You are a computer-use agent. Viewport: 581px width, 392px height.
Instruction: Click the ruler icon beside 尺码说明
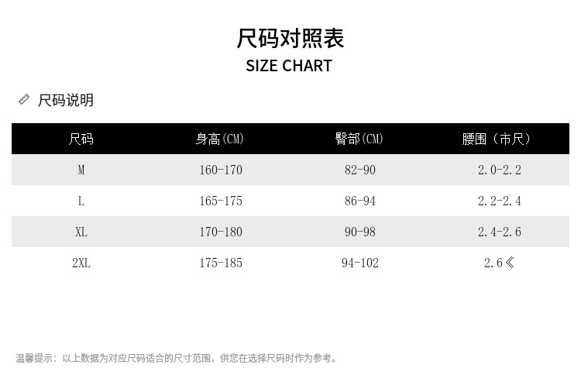coord(24,99)
